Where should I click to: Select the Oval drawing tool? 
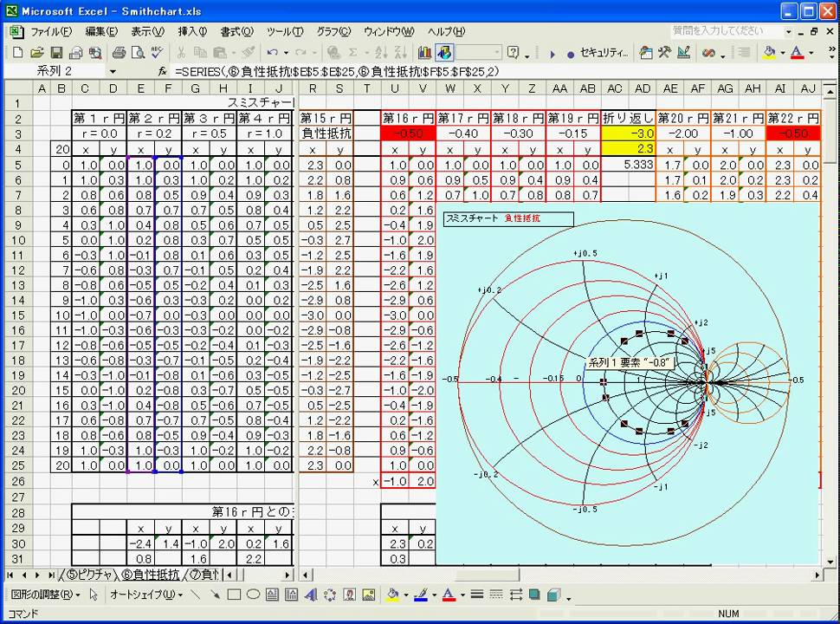pyautogui.click(x=253, y=595)
